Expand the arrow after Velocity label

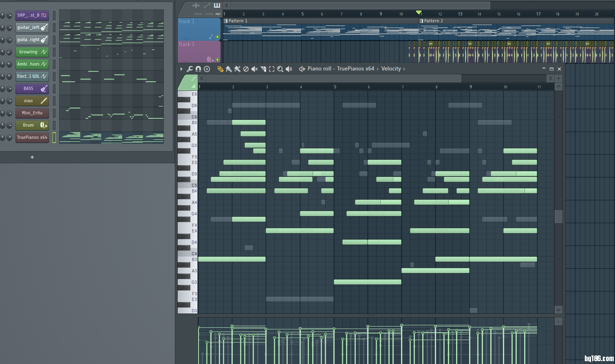tap(404, 69)
